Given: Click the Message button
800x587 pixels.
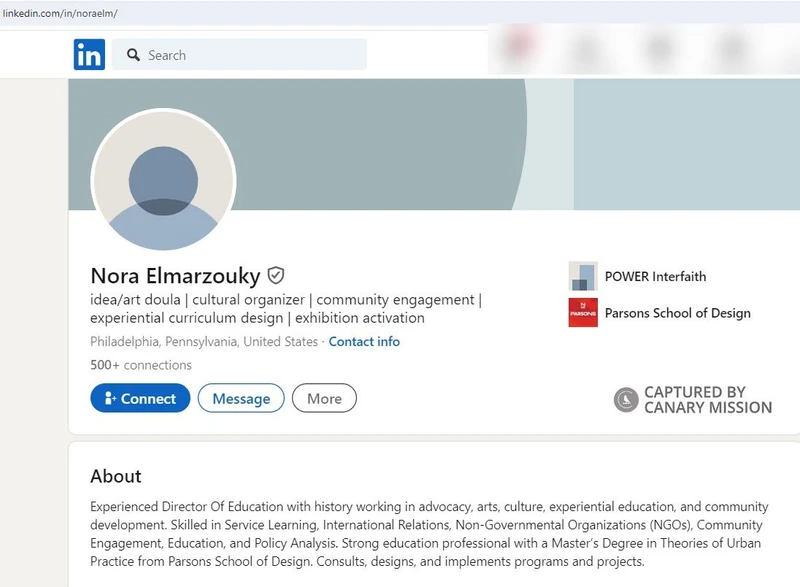Looking at the screenshot, I should tap(240, 398).
